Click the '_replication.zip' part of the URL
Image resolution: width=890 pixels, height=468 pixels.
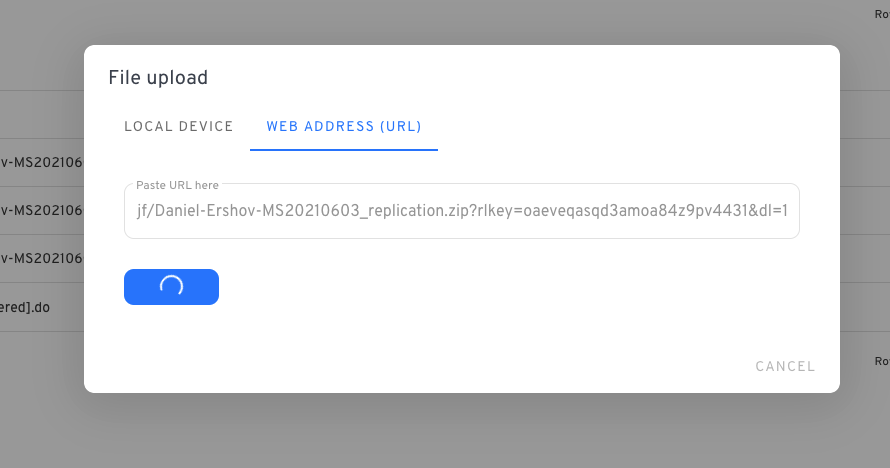422,211
